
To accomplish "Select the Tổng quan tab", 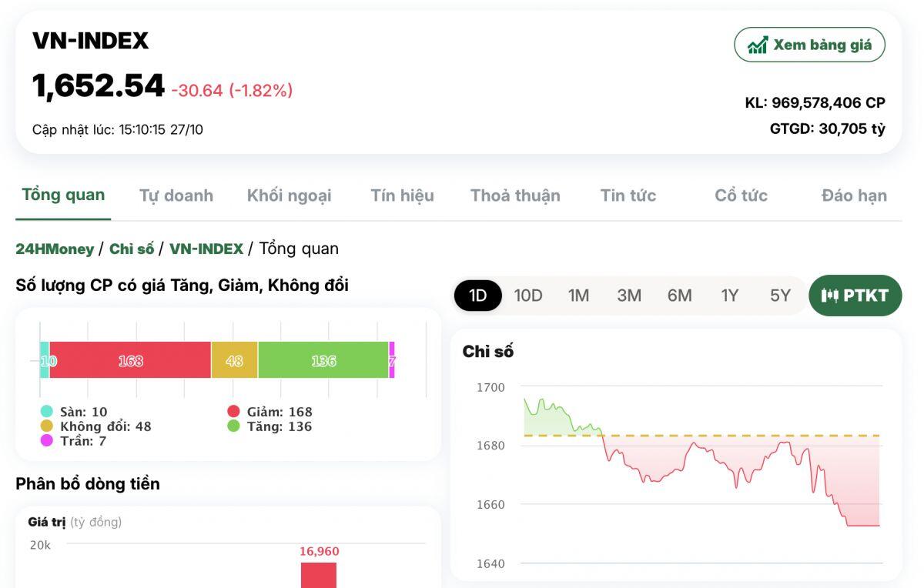I will [63, 195].
